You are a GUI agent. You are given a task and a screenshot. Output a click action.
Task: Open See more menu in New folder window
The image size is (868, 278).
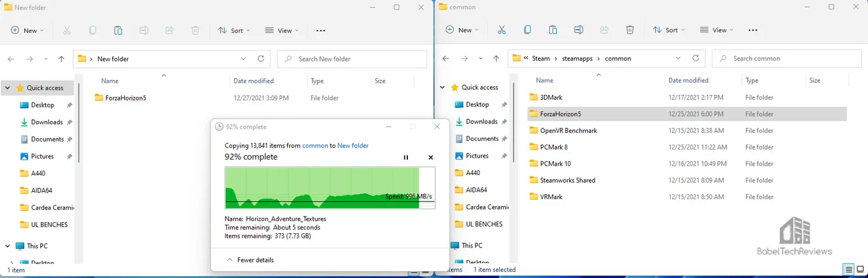coord(321,30)
